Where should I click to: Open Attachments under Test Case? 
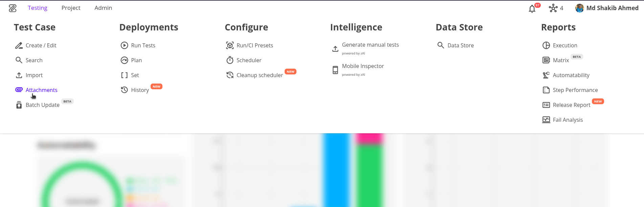click(41, 90)
